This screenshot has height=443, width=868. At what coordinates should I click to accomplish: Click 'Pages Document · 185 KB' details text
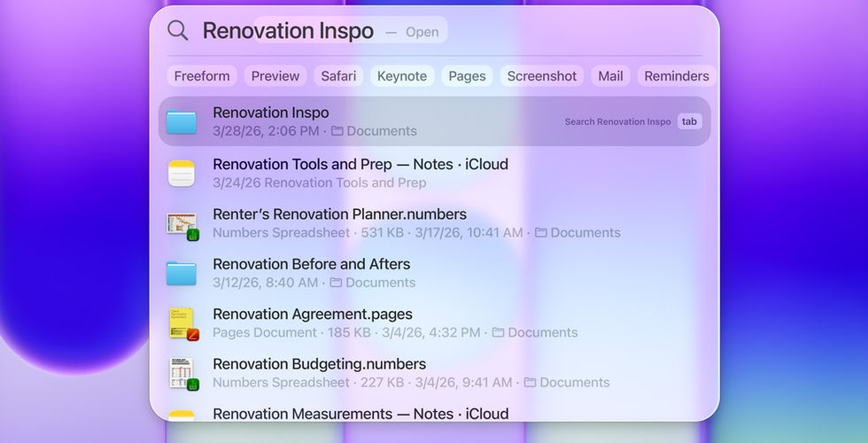coord(291,332)
